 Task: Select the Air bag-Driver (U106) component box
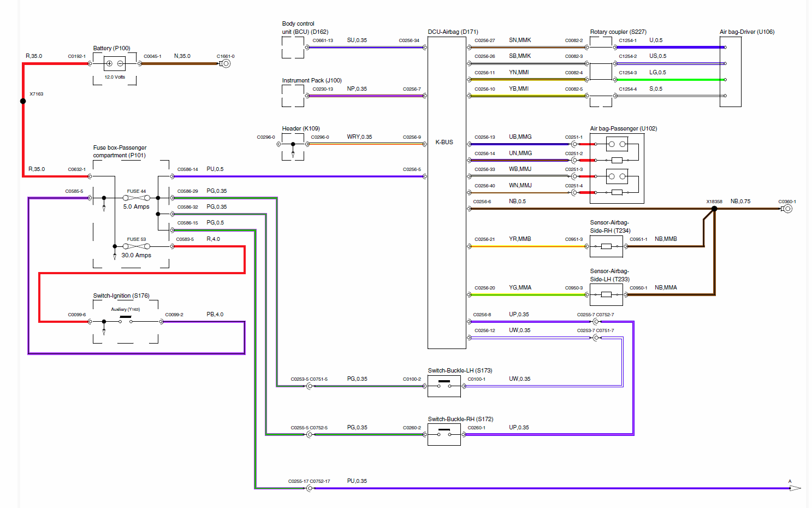pos(731,72)
